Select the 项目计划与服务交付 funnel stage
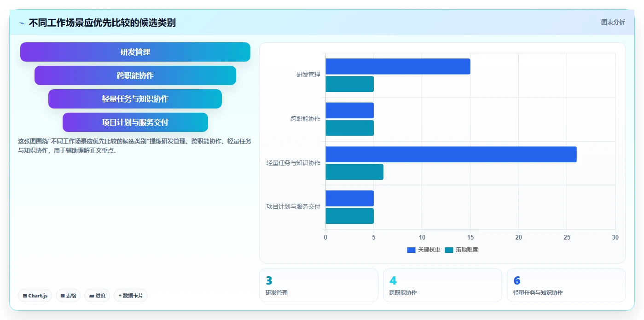644x320 pixels. tap(135, 122)
